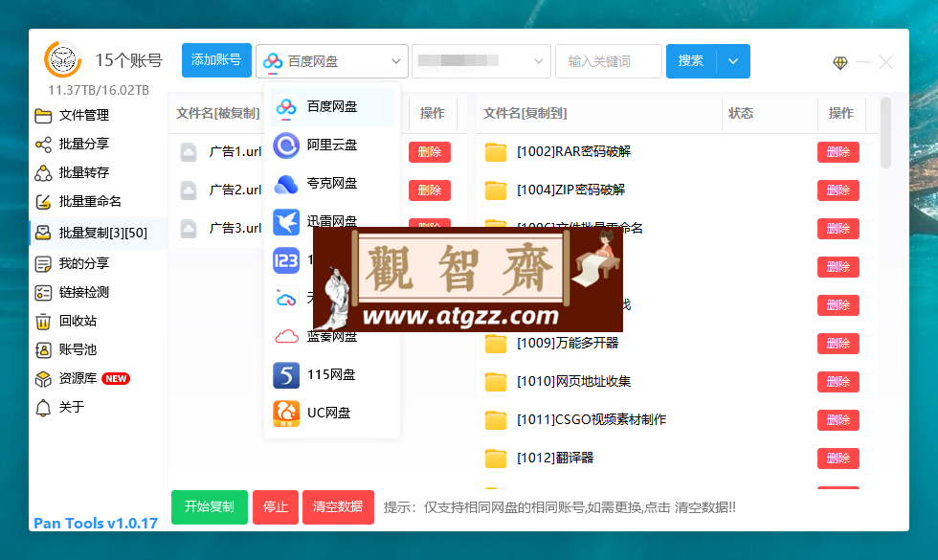Click the 输入关键词 search field

(609, 61)
